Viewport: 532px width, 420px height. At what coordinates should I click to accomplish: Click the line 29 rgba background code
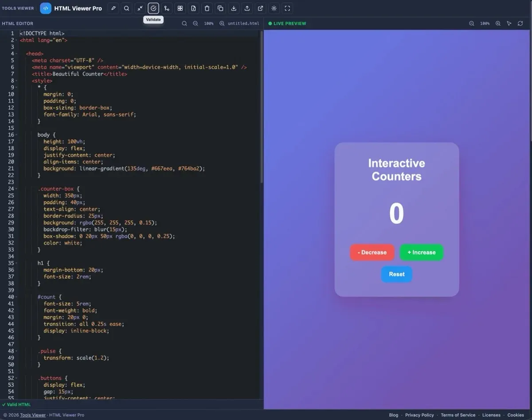[100, 222]
